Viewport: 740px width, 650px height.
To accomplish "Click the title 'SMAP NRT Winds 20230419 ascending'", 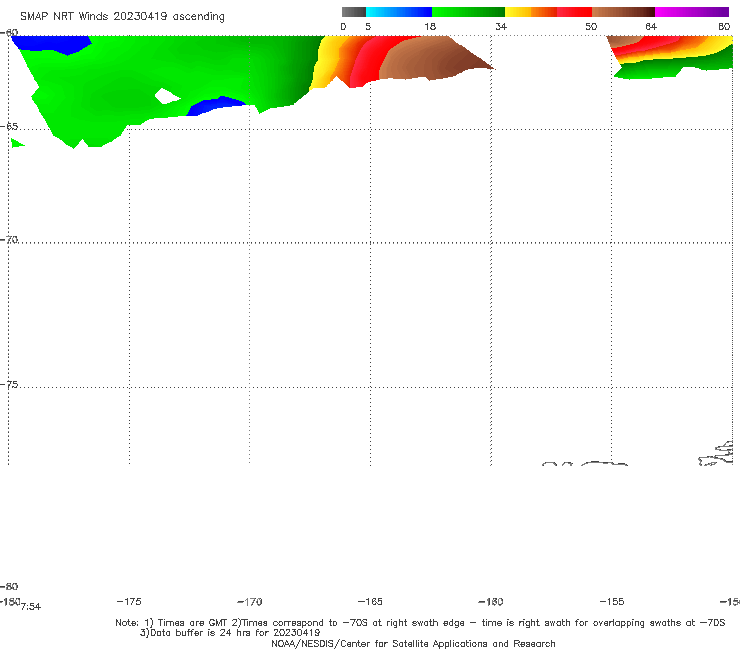I will click(x=122, y=16).
